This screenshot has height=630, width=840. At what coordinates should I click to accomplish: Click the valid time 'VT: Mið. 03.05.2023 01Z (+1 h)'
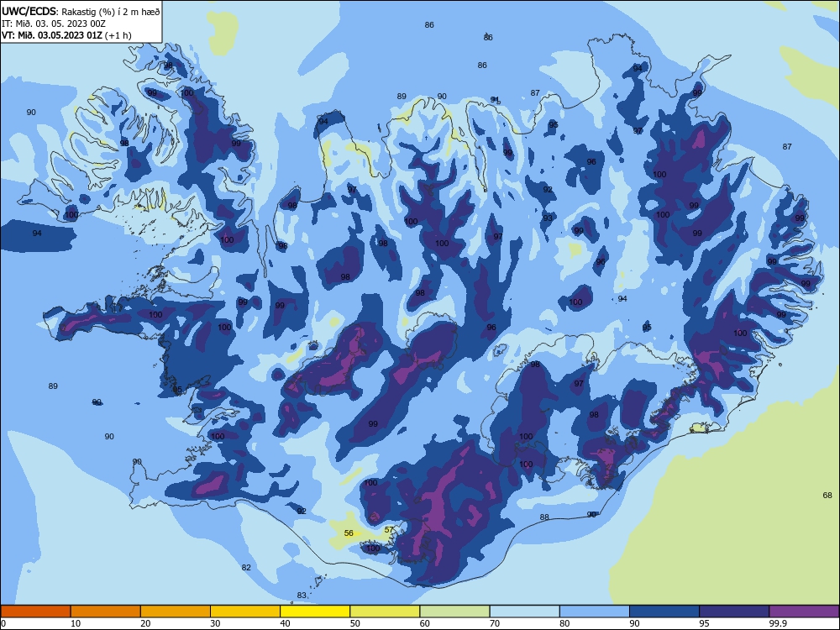click(x=66, y=35)
